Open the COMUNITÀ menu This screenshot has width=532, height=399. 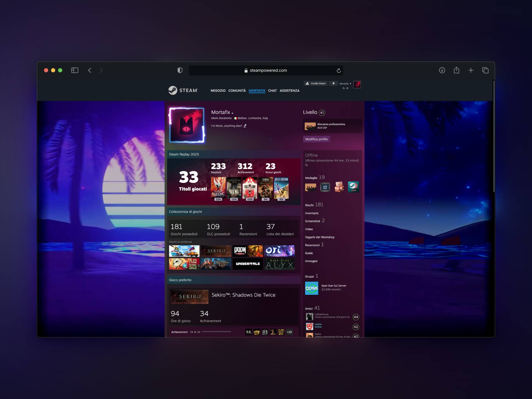point(237,91)
